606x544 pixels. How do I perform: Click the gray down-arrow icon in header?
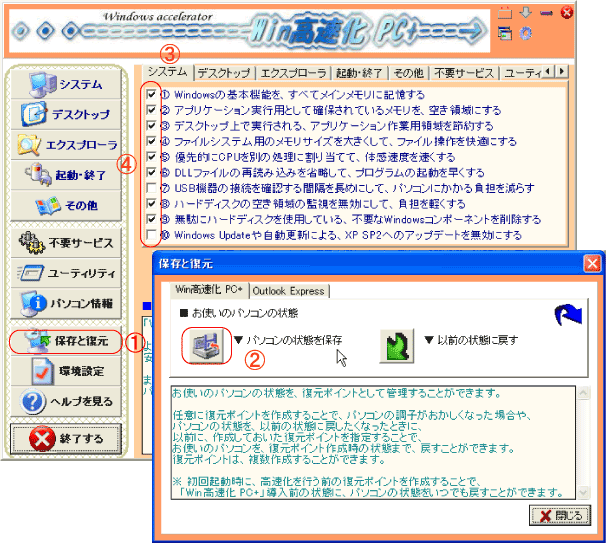coord(526,13)
